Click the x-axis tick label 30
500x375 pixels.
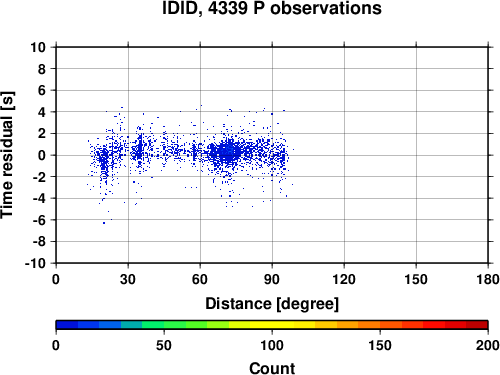[x=128, y=279]
